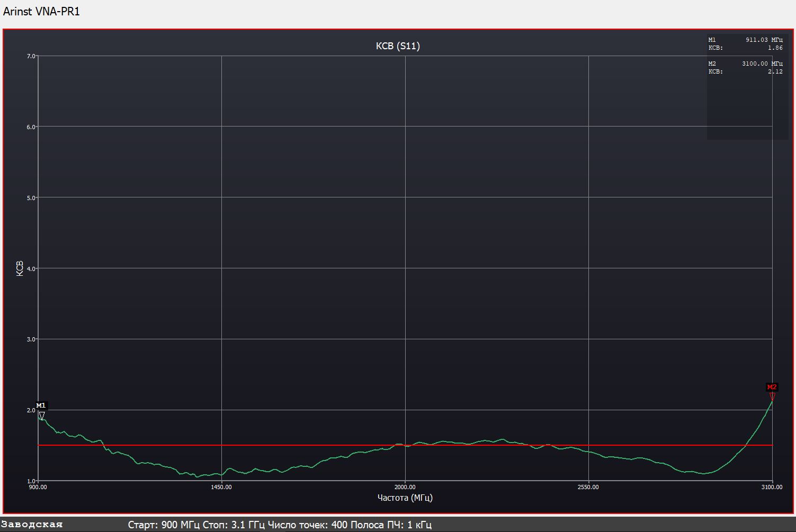This screenshot has width=796, height=532.
Task: Select the red M2 marker triangle on the trace
Action: point(772,396)
